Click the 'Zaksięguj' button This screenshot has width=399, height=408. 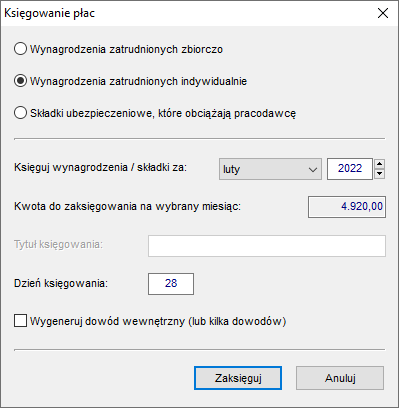pyautogui.click(x=238, y=378)
